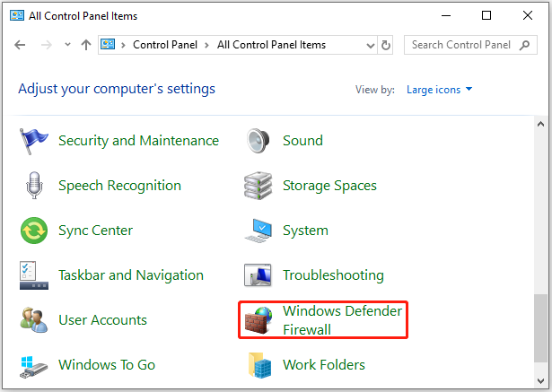Go up one level with Up arrow
Screen dimensions: 552x392
pos(86,45)
